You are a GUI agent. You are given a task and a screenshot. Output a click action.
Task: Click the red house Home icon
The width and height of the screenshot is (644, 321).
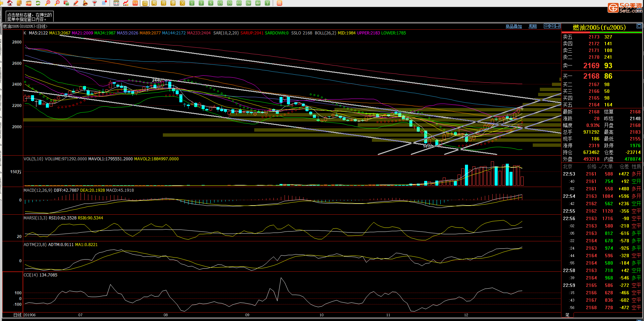pyautogui.click(x=10, y=3)
